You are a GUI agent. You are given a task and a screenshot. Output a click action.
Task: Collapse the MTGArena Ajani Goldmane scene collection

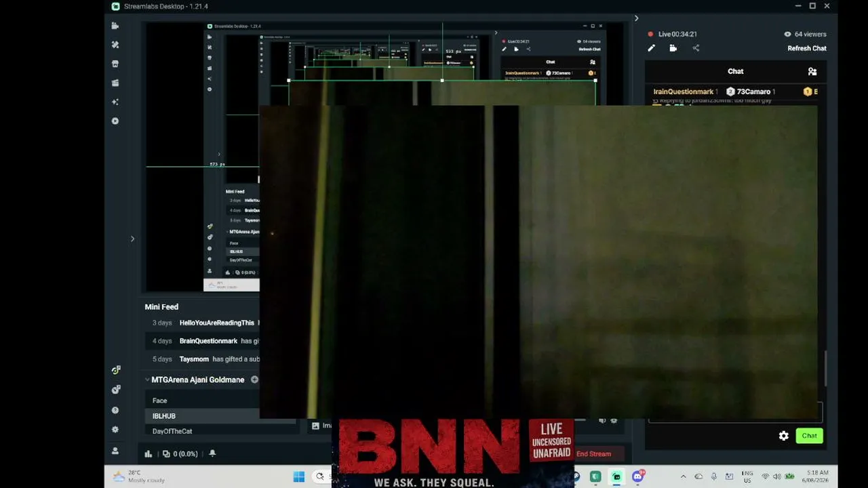147,380
